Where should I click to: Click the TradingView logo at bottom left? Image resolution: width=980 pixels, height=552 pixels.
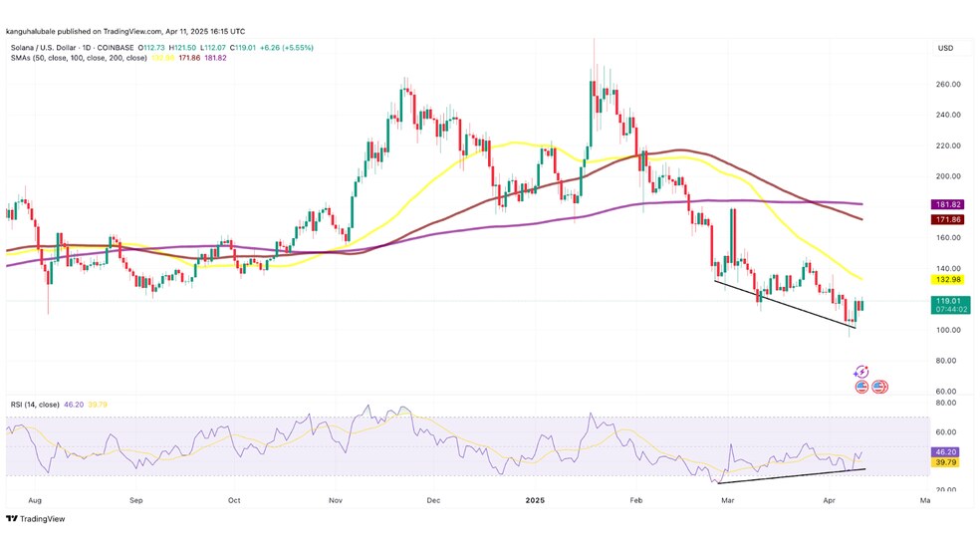click(36, 519)
